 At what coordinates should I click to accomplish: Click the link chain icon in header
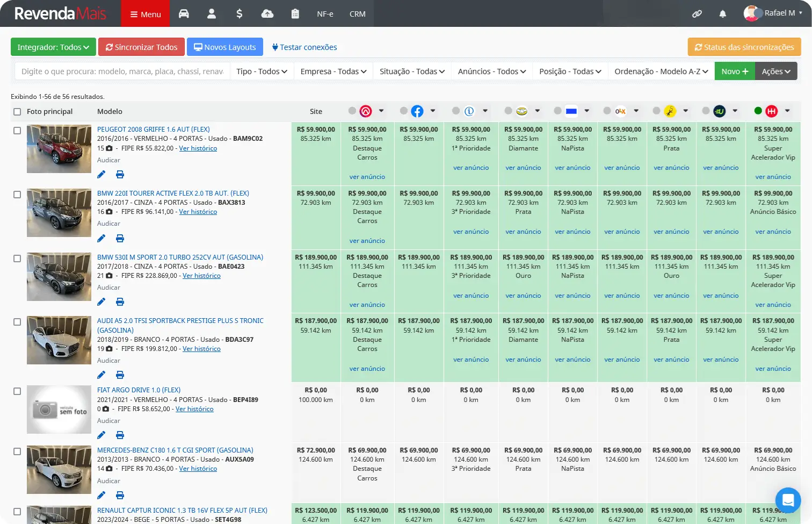coord(697,14)
